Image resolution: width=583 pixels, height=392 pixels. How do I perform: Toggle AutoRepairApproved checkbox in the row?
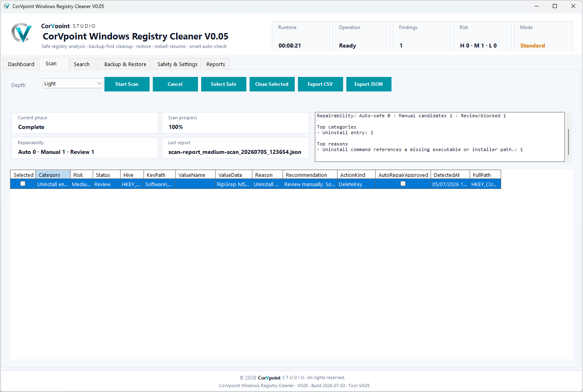click(403, 184)
